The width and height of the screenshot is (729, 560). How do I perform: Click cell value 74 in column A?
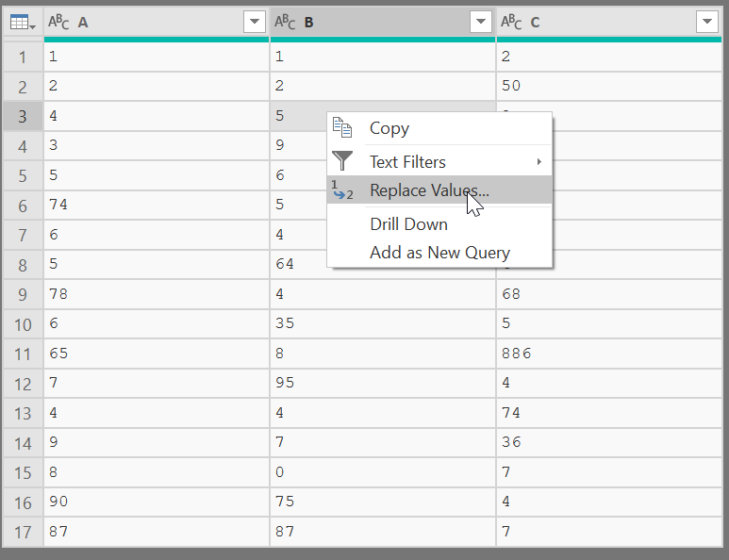pyautogui.click(x=58, y=205)
